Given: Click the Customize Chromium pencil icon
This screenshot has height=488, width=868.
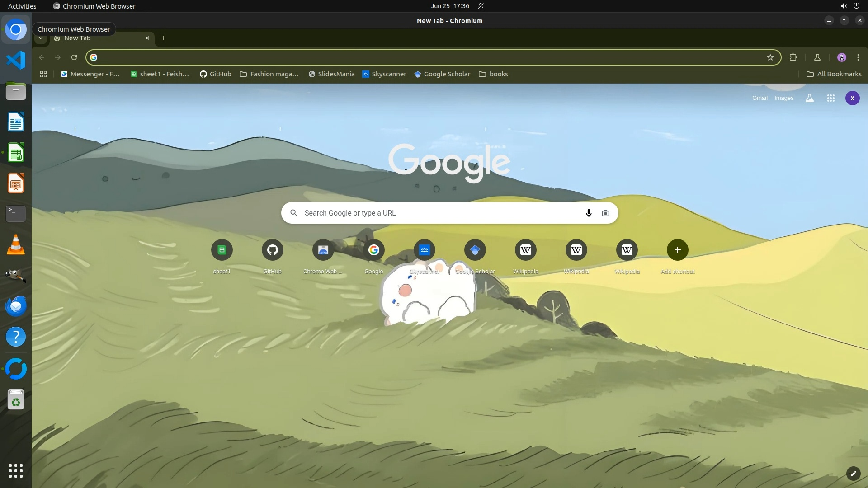Looking at the screenshot, I should (x=853, y=474).
